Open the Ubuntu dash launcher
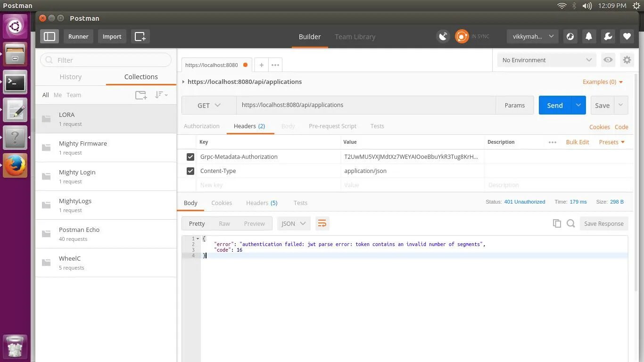644x362 pixels. [15, 26]
